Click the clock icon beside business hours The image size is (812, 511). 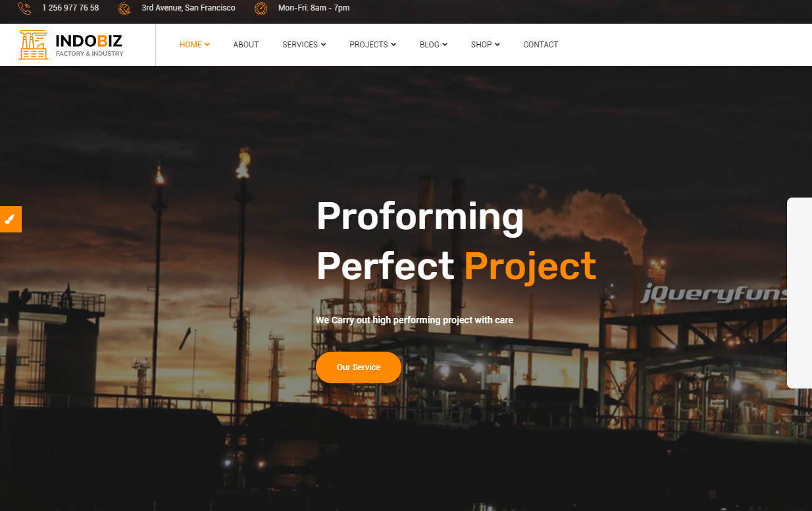point(261,9)
